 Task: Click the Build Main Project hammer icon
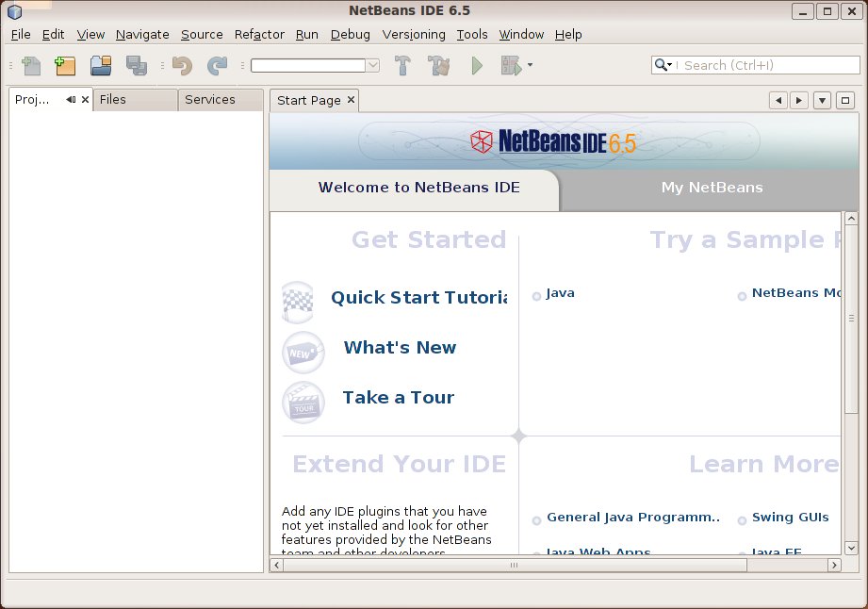click(403, 65)
